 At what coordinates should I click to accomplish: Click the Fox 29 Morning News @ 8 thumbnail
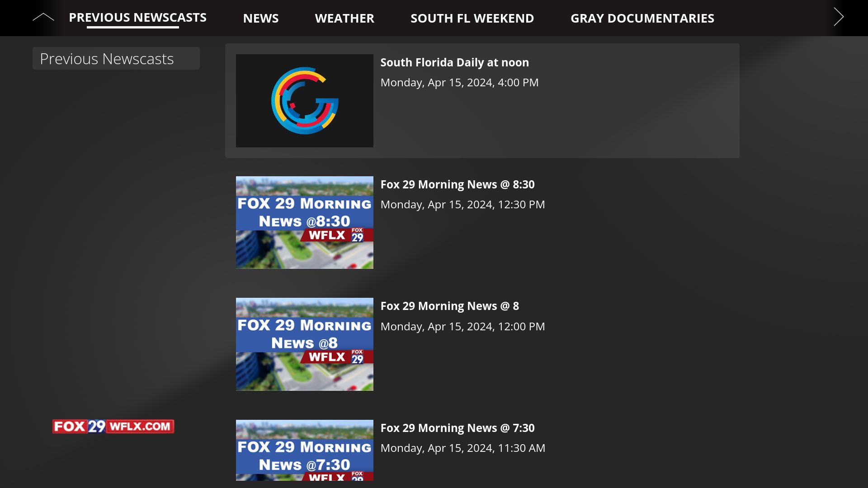[304, 344]
